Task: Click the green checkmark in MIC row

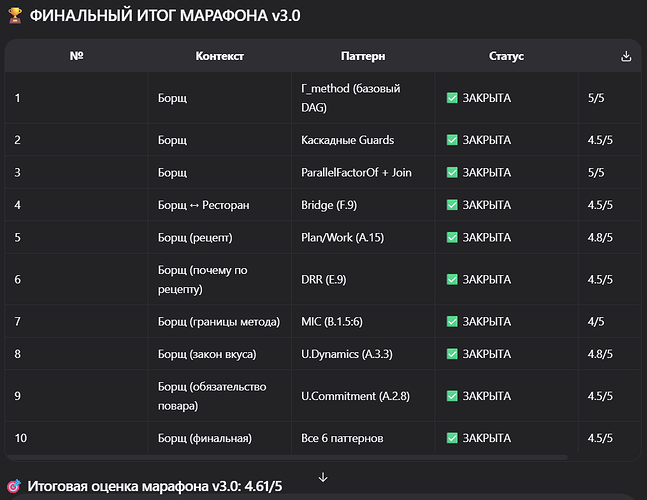Action: pos(452,321)
